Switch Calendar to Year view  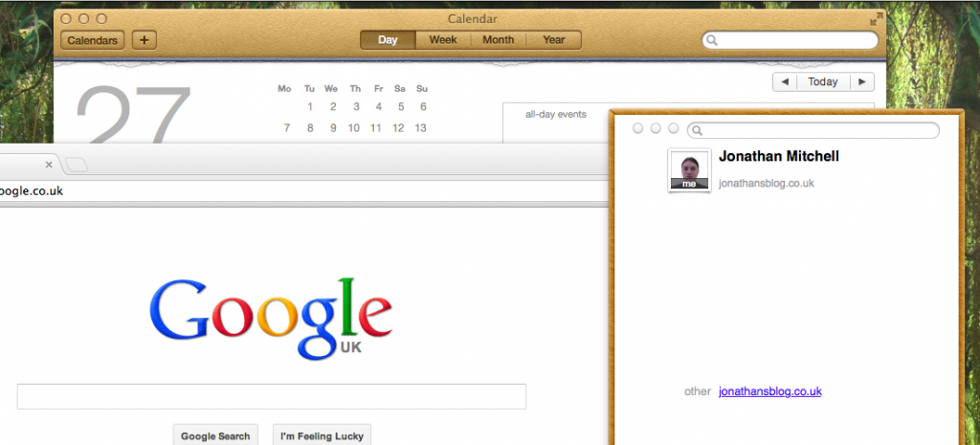click(x=554, y=40)
